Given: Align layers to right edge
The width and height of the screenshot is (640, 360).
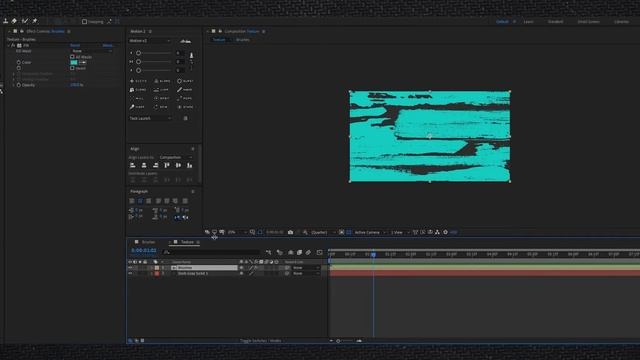Looking at the screenshot, I should click(156, 165).
